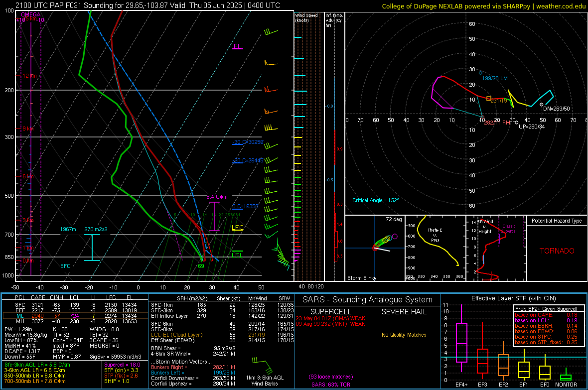Click the Supercell = 18.0 value
This screenshot has width=588, height=390.
pyautogui.click(x=122, y=365)
